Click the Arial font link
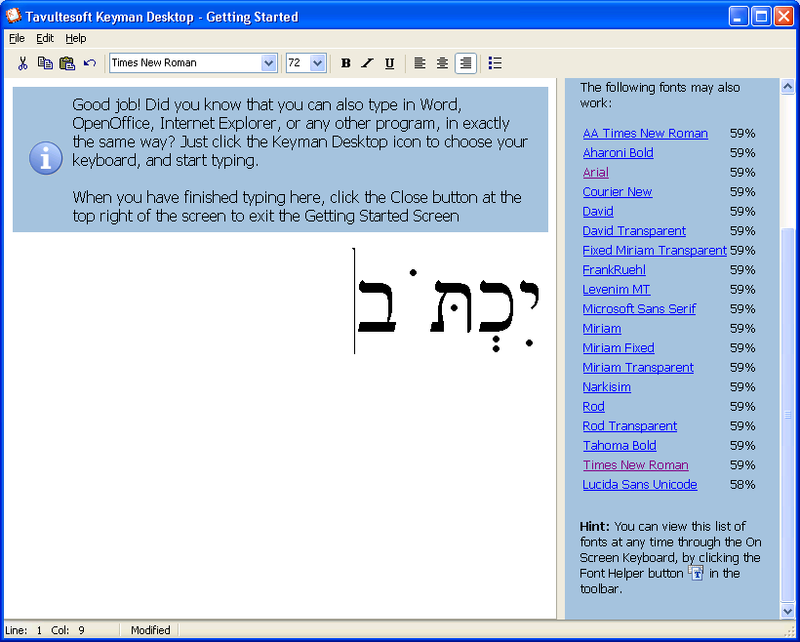The height and width of the screenshot is (642, 800). 595,172
